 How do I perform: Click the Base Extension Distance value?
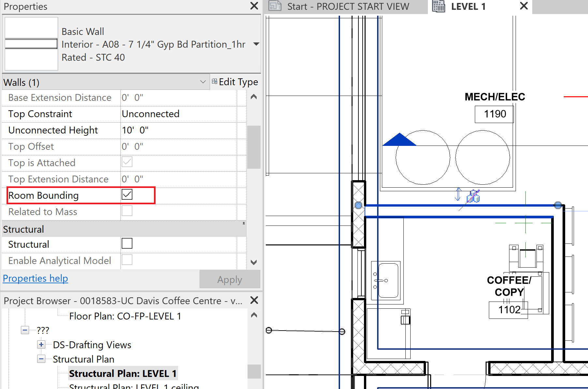pos(178,98)
